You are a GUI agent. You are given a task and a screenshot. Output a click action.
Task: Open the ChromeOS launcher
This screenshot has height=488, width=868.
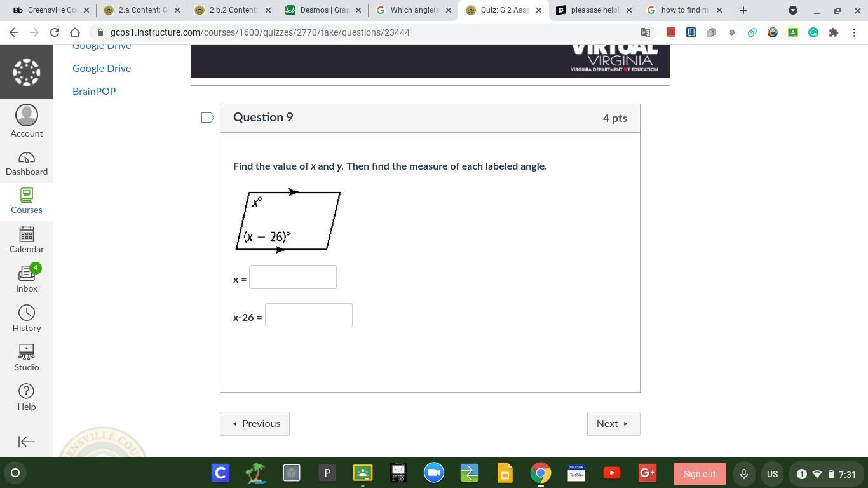pyautogui.click(x=15, y=473)
